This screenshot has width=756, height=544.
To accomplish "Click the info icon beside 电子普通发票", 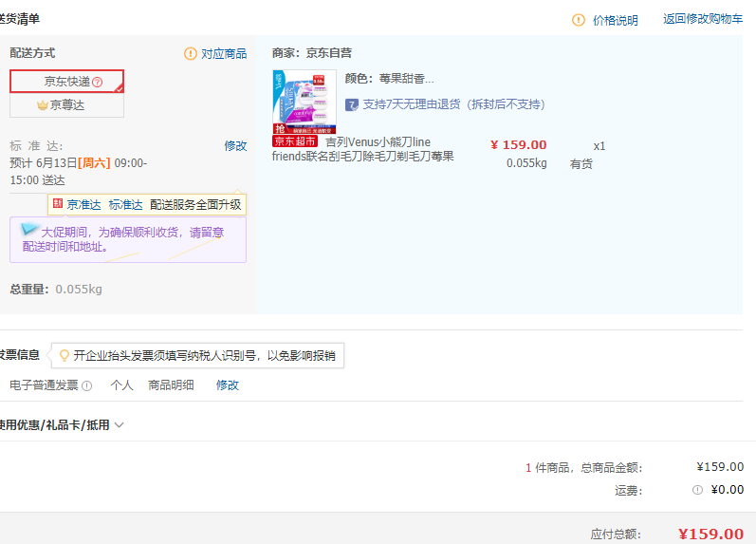I will 86,385.
